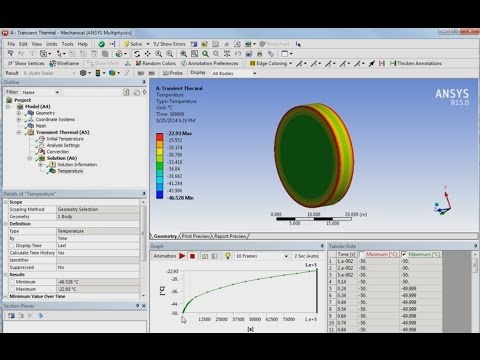Screen dimensions: 480x360
Task: Click the green checkmark toolbar icon
Action: 102,44
